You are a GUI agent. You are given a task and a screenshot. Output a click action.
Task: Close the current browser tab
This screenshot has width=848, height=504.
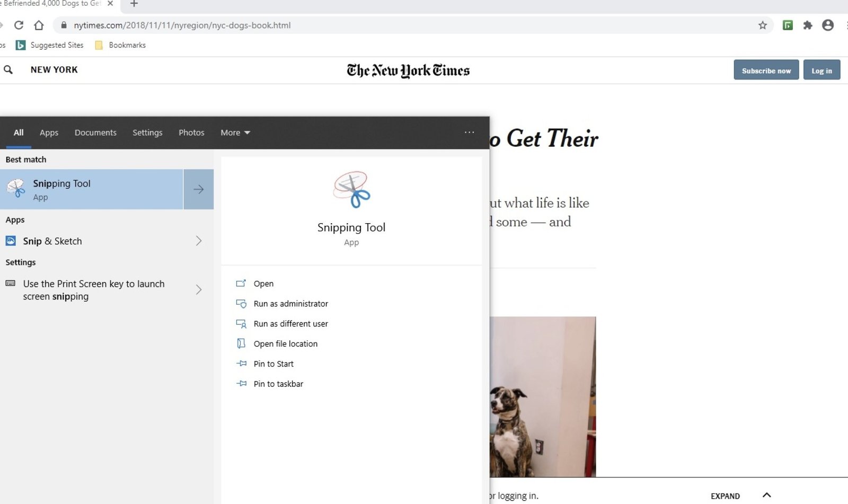click(x=110, y=3)
